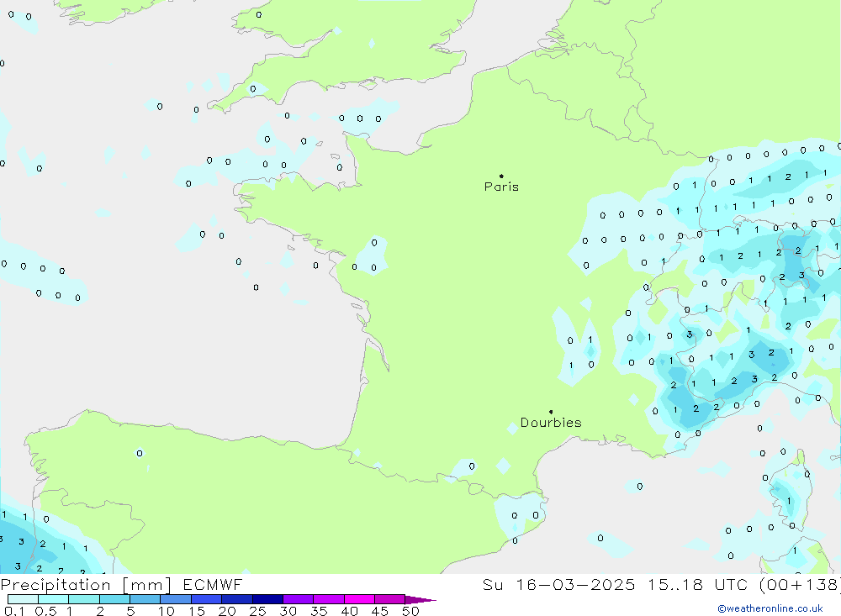Select the Paris city marker dot
This screenshot has height=616, width=841.
[x=501, y=176]
